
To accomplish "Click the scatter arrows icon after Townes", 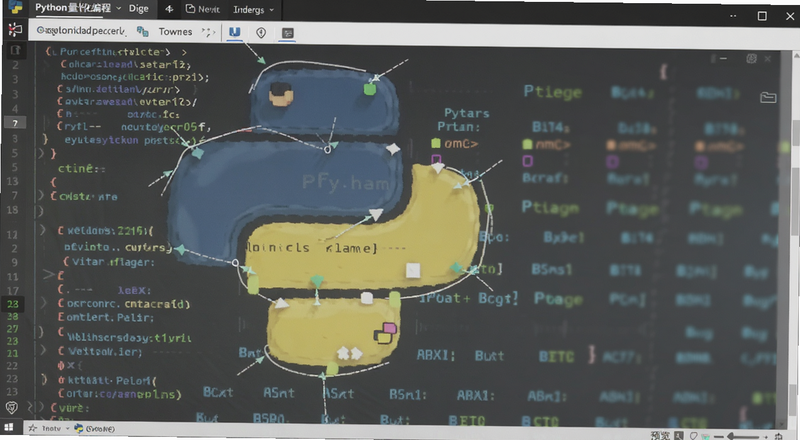I will point(208,32).
